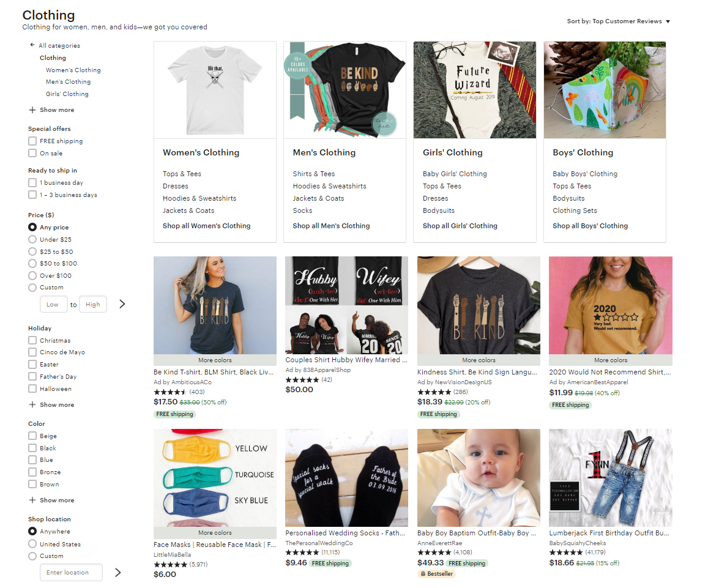Screen dimensions: 708x588
Task: Open Hoodies & Sweatshirts under Women's Clothing
Action: [x=199, y=198]
